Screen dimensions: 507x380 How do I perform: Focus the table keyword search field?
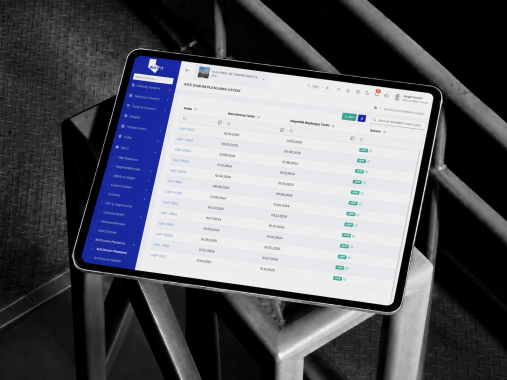coord(398,122)
